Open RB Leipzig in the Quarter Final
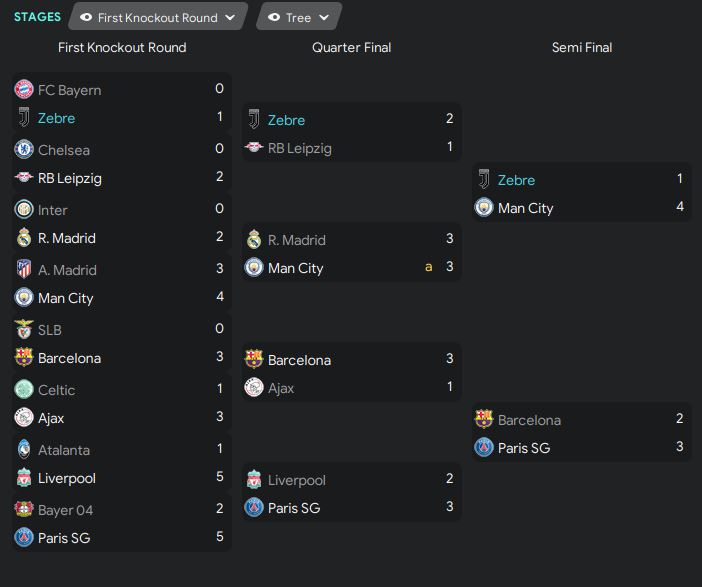This screenshot has height=587, width=702. coord(299,148)
